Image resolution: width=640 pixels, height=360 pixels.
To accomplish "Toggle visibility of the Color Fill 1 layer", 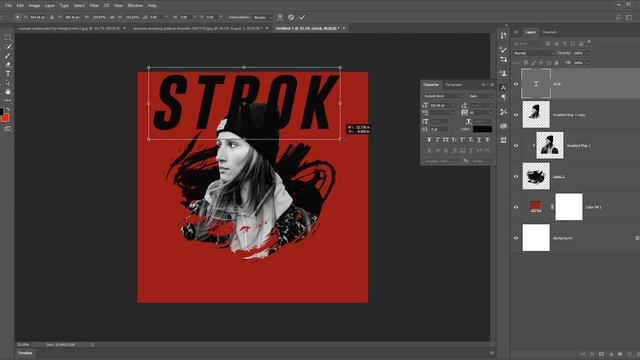I will [516, 207].
